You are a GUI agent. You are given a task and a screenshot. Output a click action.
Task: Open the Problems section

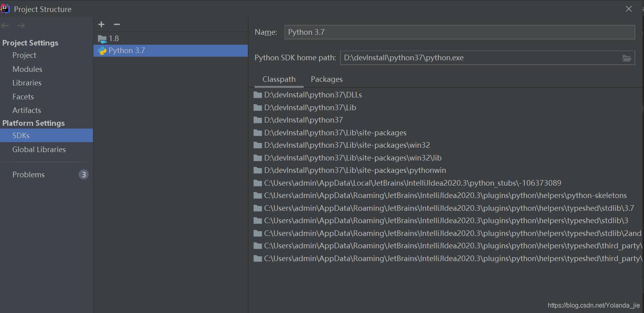pos(29,174)
